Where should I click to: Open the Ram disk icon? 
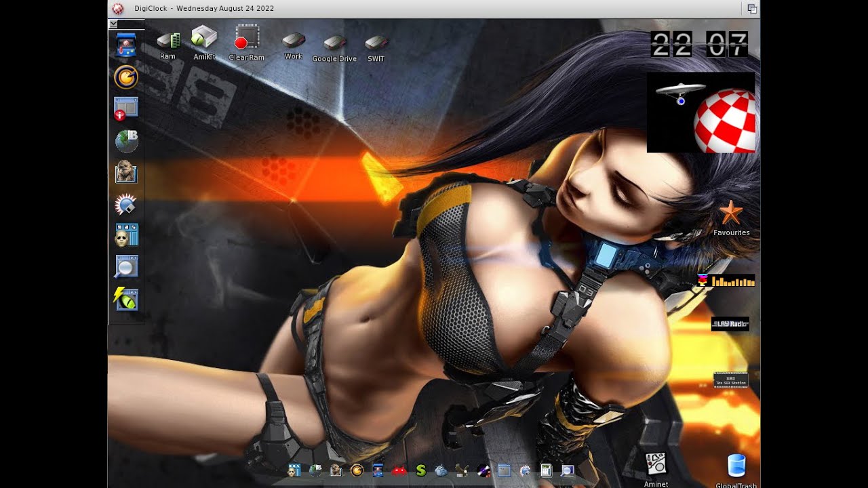coord(168,41)
